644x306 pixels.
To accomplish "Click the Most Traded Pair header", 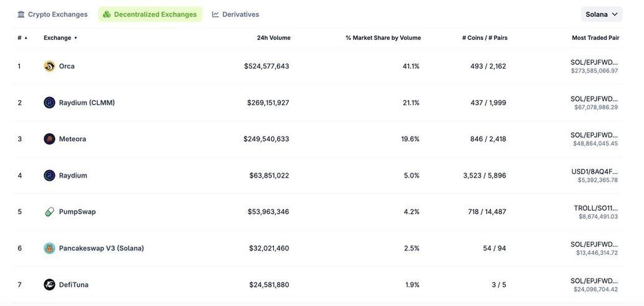I will point(595,38).
